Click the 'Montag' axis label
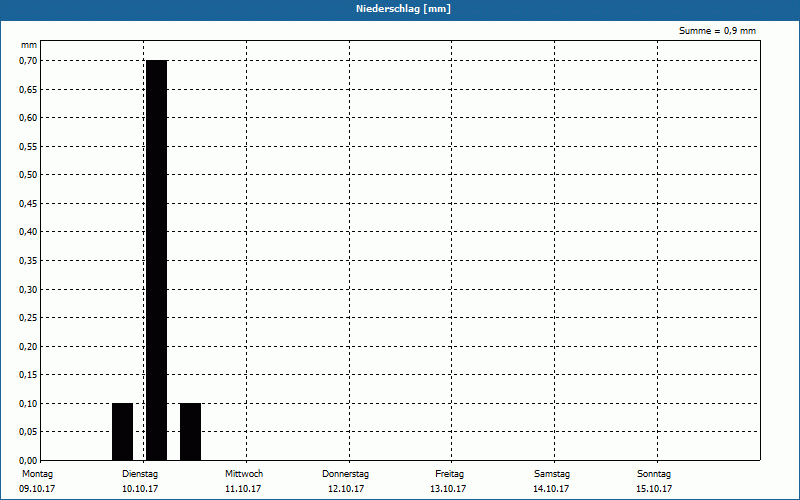The height and width of the screenshot is (500, 800). 37,474
